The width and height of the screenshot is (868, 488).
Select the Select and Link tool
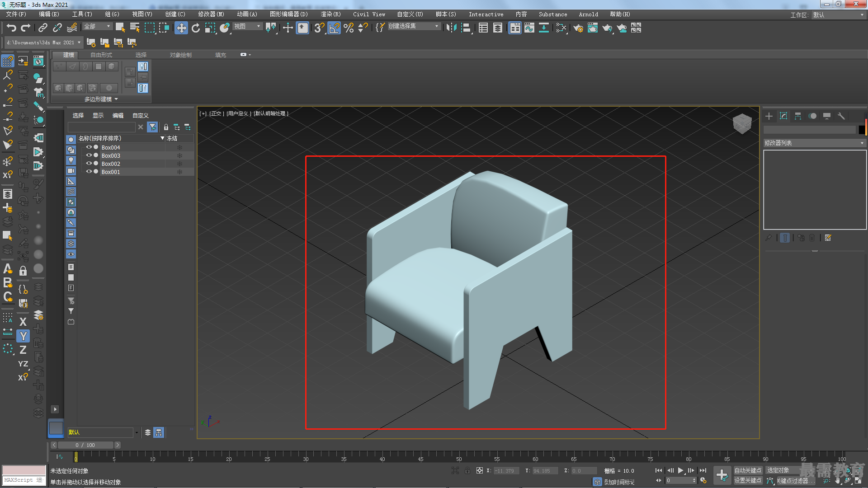pyautogui.click(x=43, y=28)
